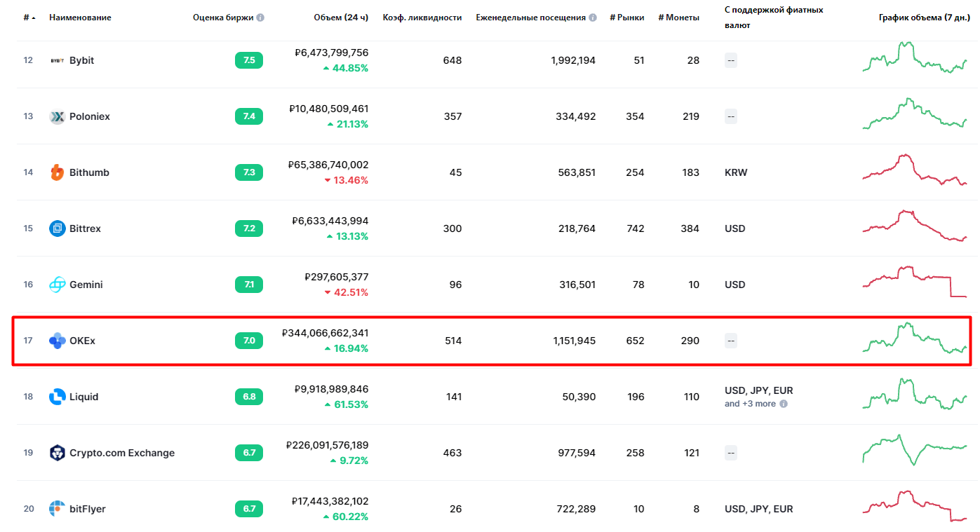
Task: Click Bittrex's 7.2 score badge
Action: (x=249, y=229)
